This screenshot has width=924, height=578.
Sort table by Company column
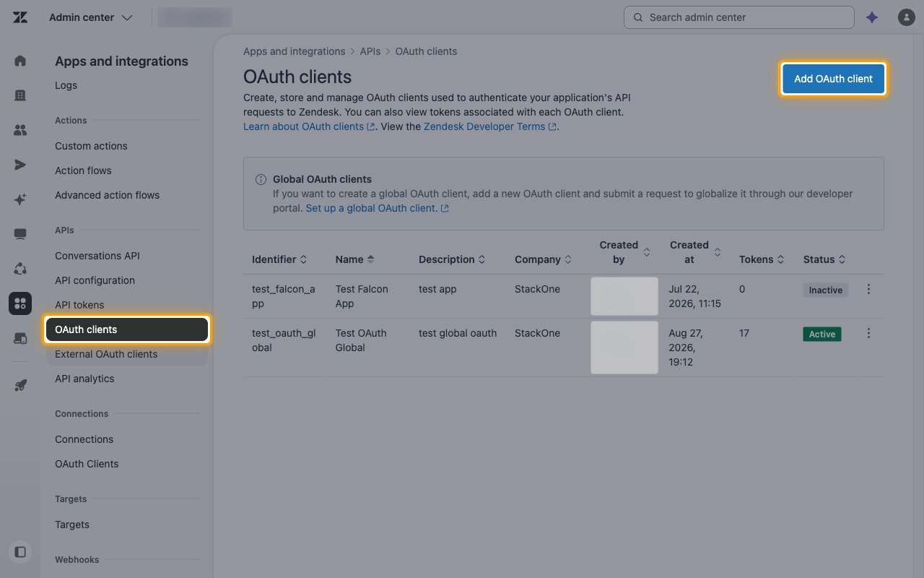(x=543, y=259)
